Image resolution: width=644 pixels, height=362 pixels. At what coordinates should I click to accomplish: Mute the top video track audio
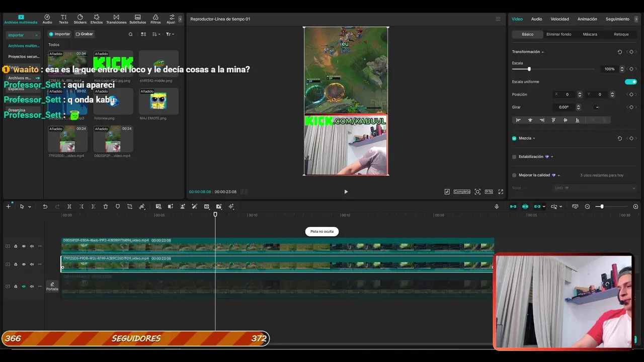pos(32,246)
